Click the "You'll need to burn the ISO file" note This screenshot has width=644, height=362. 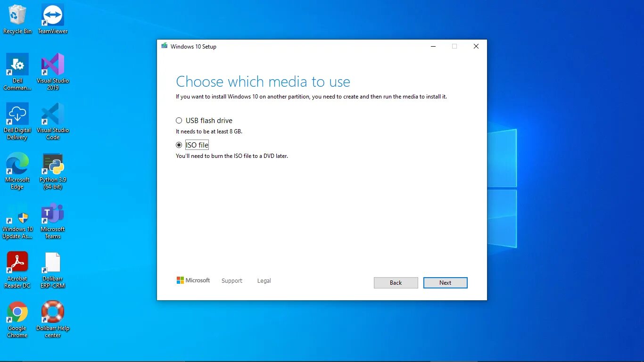[x=232, y=156]
